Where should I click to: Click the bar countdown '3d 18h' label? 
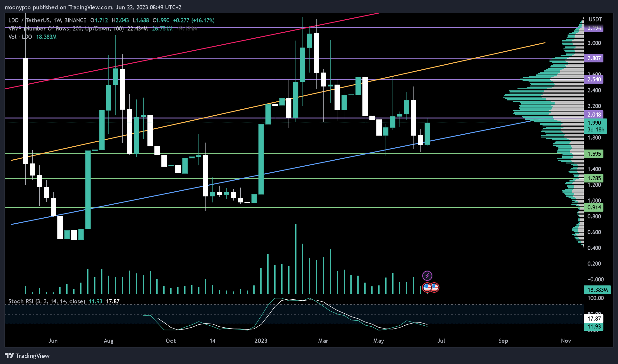[596, 130]
